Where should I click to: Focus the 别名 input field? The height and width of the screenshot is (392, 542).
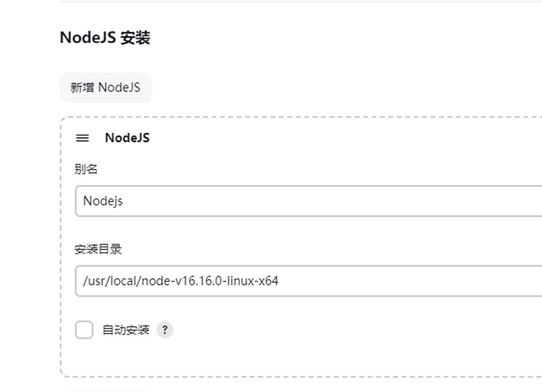pos(308,201)
